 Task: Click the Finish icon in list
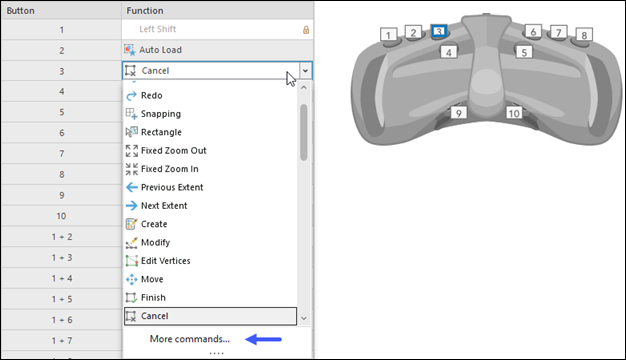point(131,298)
